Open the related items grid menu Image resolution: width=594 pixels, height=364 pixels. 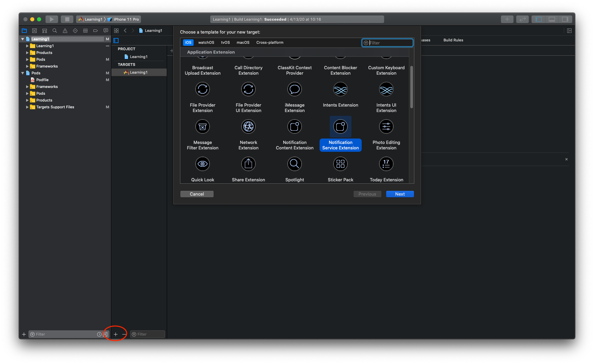[x=116, y=31]
